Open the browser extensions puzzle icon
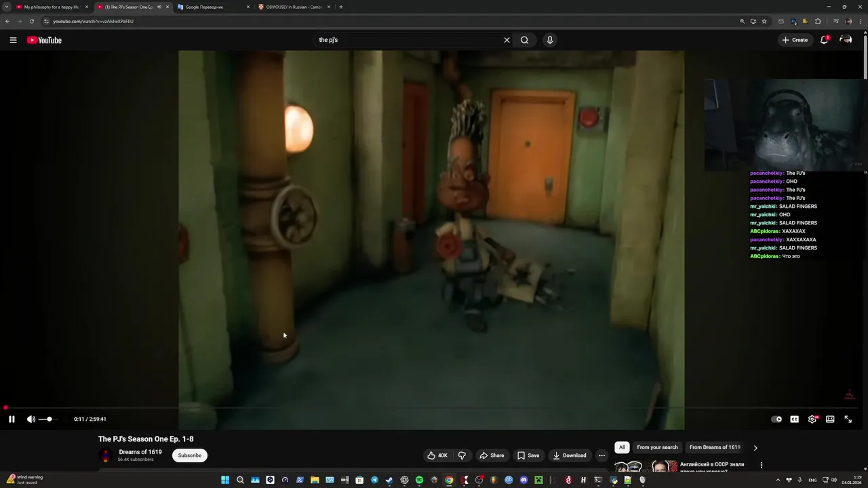Viewport: 868px width, 488px height. (818, 21)
